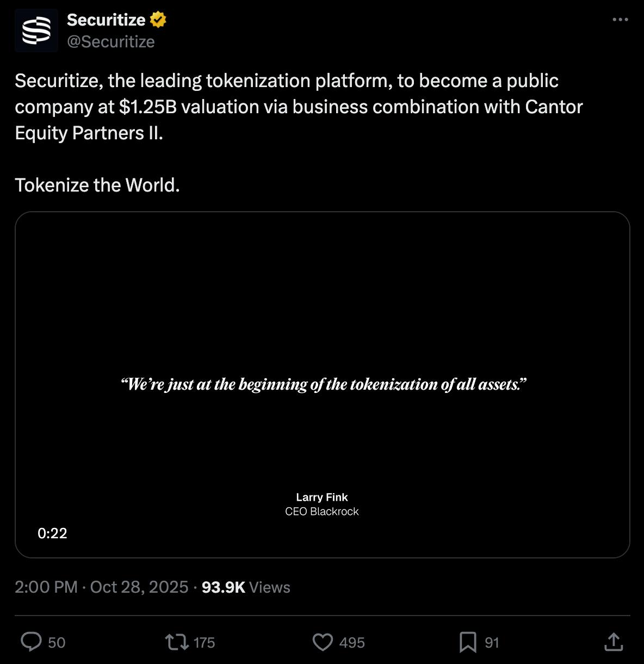The width and height of the screenshot is (644, 664).
Task: Click the reply speech bubble icon
Action: 31,642
